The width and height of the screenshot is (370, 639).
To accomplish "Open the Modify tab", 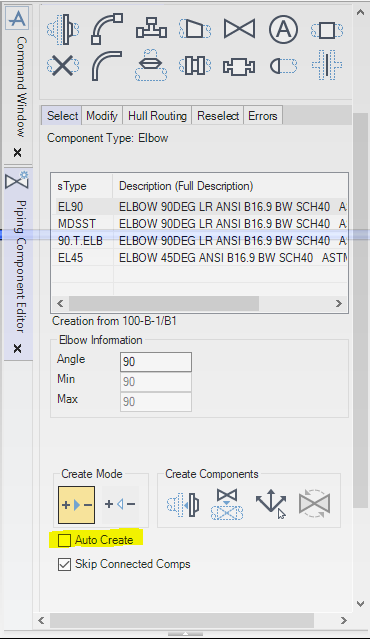I will [x=102, y=116].
